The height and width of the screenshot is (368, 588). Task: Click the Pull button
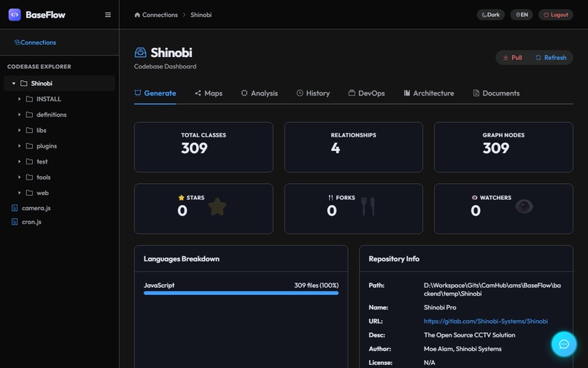pyautogui.click(x=512, y=58)
